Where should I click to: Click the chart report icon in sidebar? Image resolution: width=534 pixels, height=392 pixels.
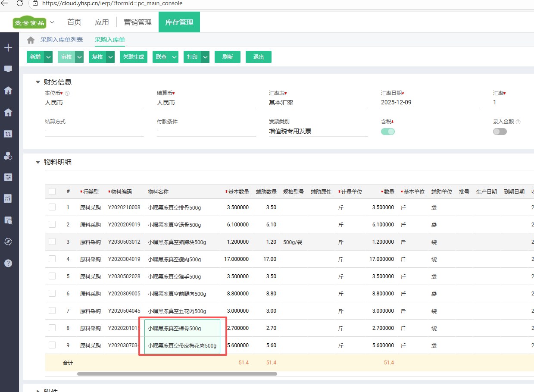(x=8, y=198)
